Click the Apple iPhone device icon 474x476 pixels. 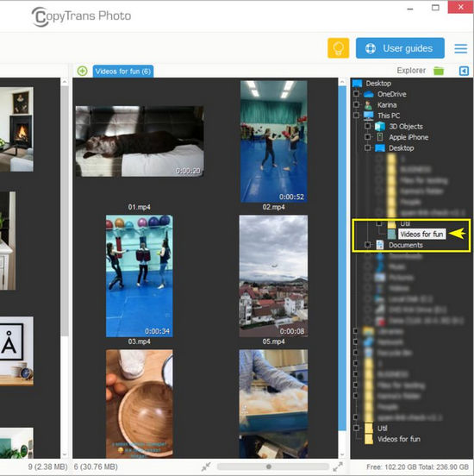[x=379, y=137]
